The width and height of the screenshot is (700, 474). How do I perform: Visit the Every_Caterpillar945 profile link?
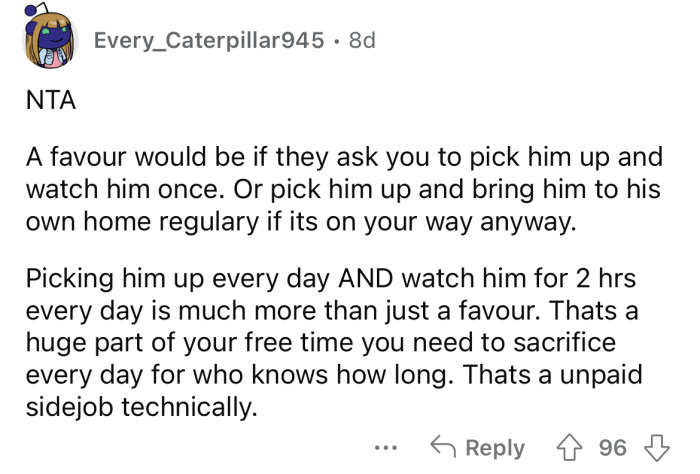coord(209,41)
